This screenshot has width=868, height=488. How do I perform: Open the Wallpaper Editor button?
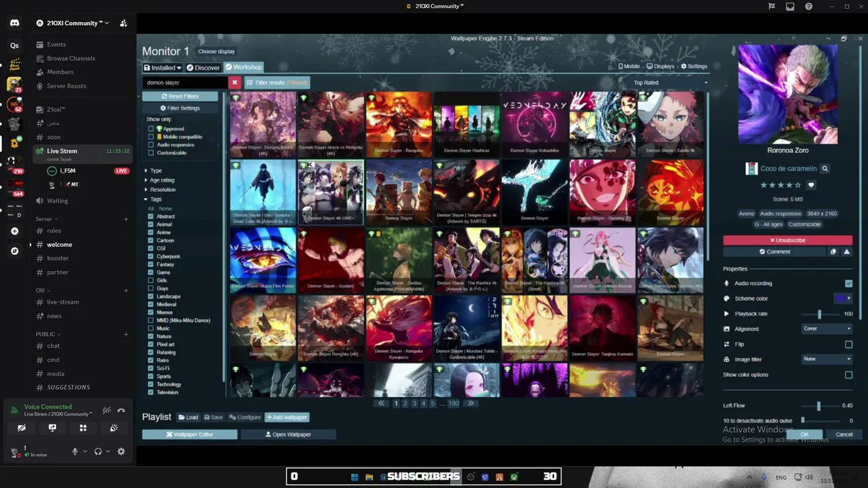pos(190,434)
